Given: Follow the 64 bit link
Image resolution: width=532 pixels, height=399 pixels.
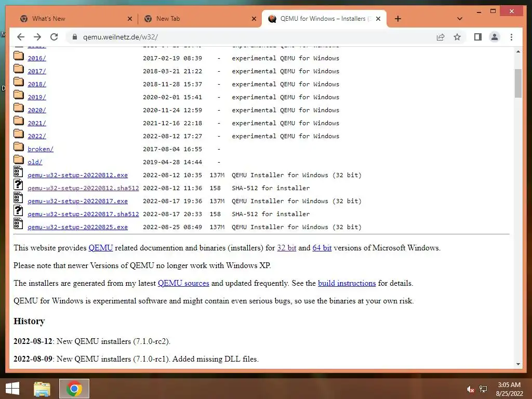Looking at the screenshot, I should [x=322, y=248].
